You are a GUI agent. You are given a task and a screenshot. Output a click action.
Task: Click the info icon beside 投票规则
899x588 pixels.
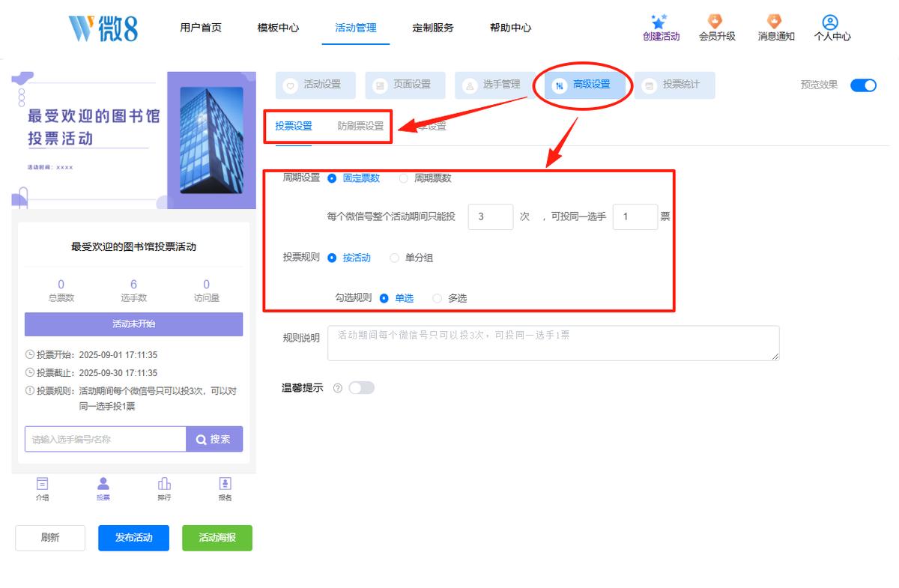[30, 390]
